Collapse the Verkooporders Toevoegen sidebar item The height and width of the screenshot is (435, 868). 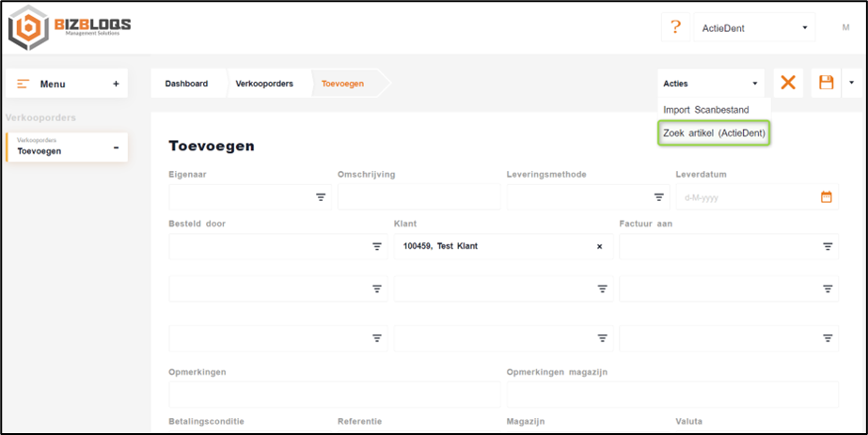[116, 147]
